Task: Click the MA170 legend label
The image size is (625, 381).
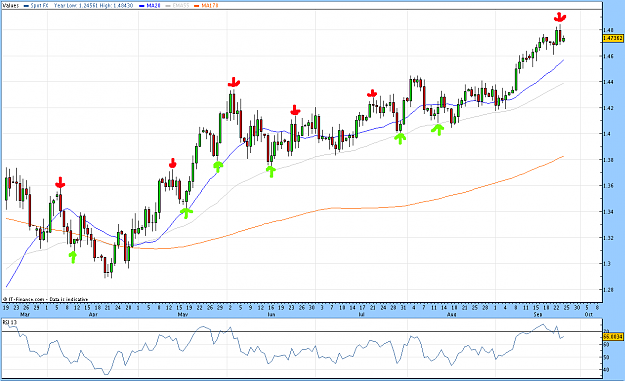Action: pyautogui.click(x=210, y=6)
